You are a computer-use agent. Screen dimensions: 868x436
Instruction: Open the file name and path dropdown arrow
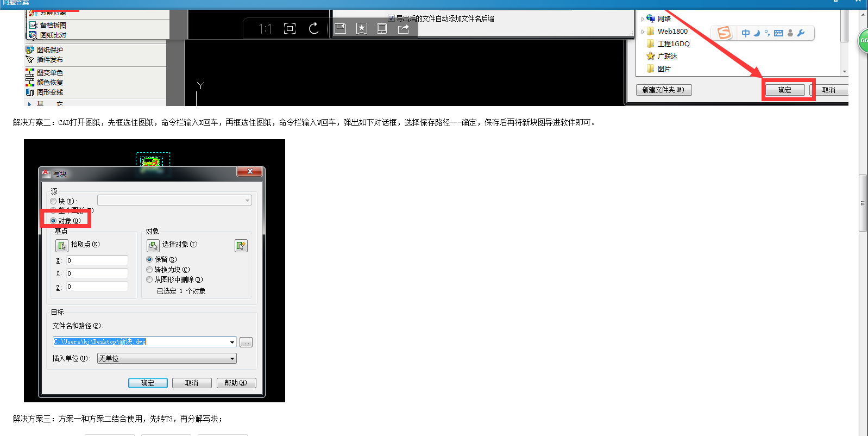click(x=232, y=342)
